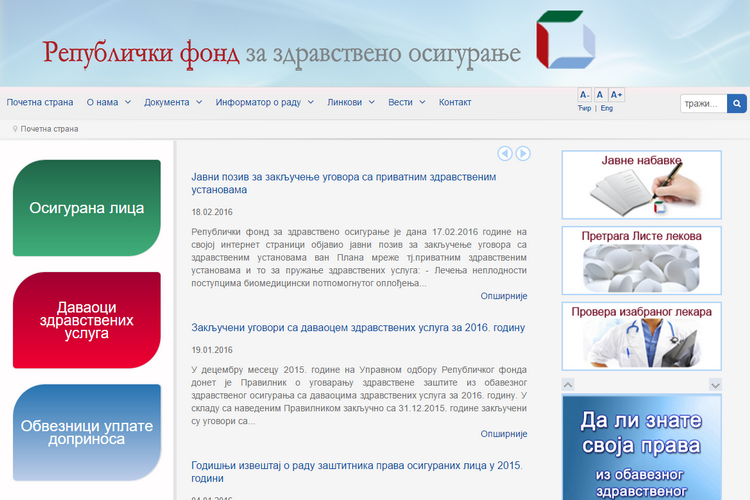This screenshot has height=500, width=750.
Task: Expand the Документа dropdown menu
Action: (x=172, y=102)
